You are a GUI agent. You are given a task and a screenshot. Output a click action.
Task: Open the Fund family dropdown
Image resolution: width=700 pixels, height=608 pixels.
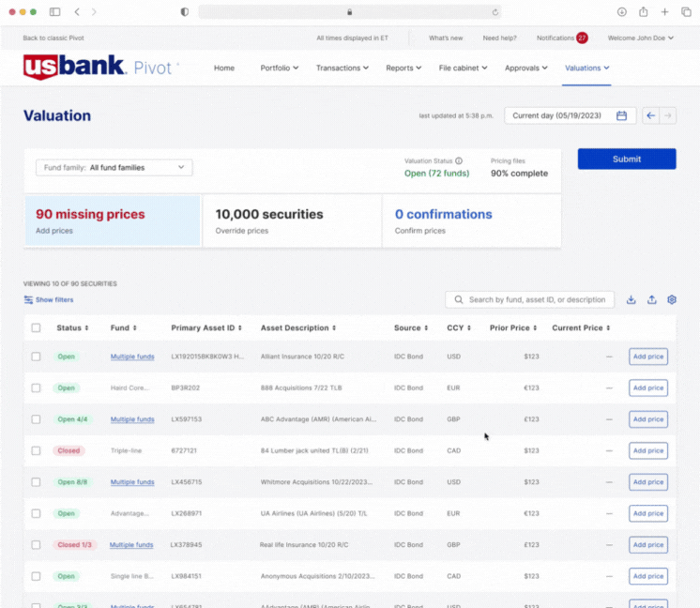tap(114, 167)
